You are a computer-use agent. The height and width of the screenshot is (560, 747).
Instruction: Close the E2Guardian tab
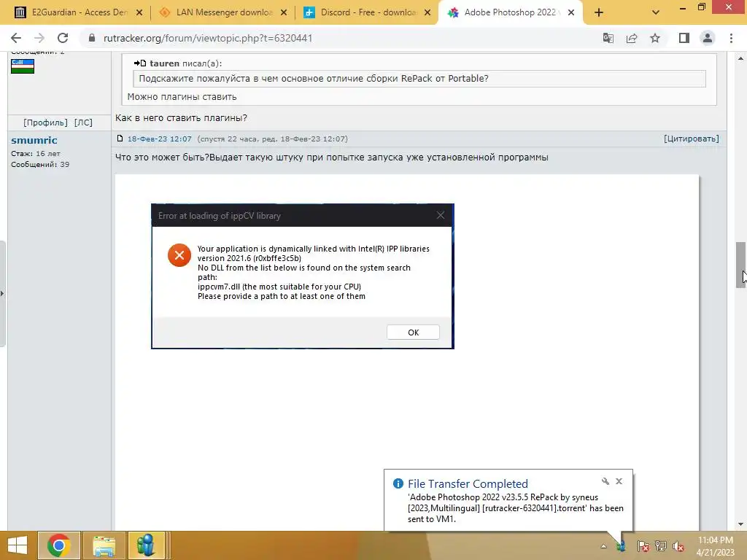click(x=139, y=13)
